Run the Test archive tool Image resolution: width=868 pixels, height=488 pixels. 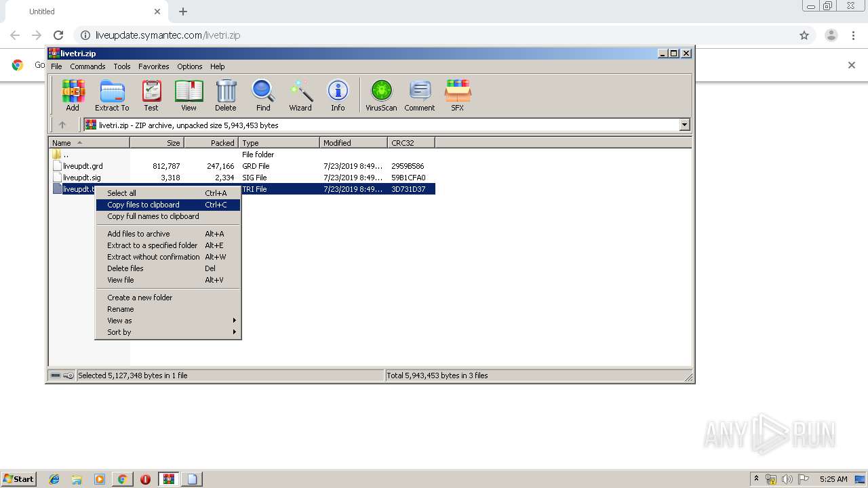[151, 95]
